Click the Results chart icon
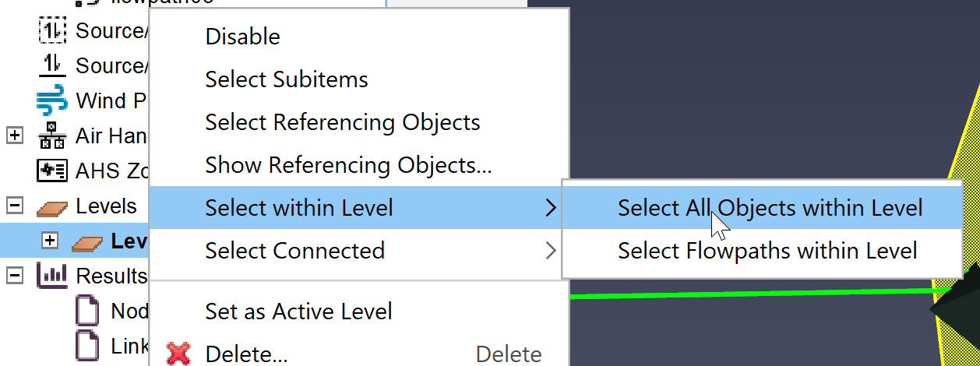Viewport: 980px width, 366px height. pos(51,276)
